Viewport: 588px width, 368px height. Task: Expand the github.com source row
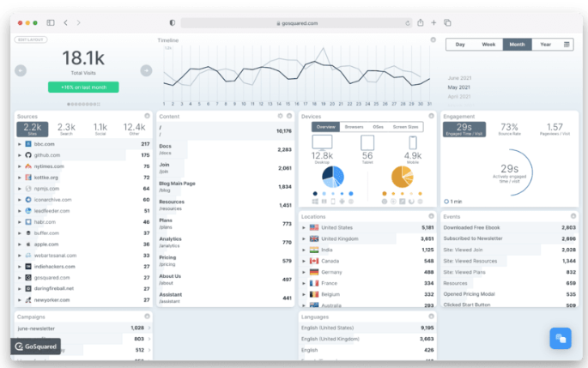click(x=20, y=155)
